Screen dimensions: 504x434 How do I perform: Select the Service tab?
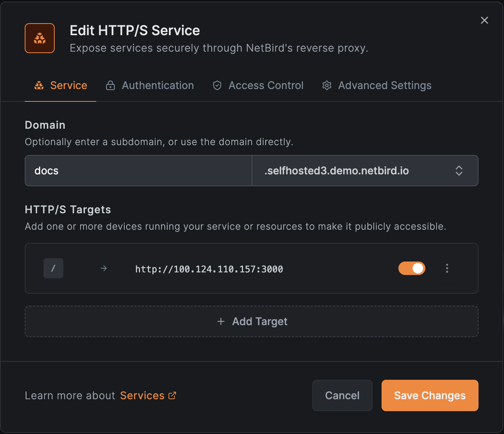click(69, 86)
